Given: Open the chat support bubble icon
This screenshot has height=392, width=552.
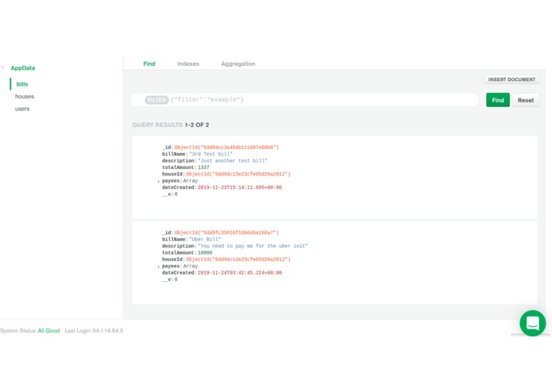Looking at the screenshot, I should [x=532, y=323].
